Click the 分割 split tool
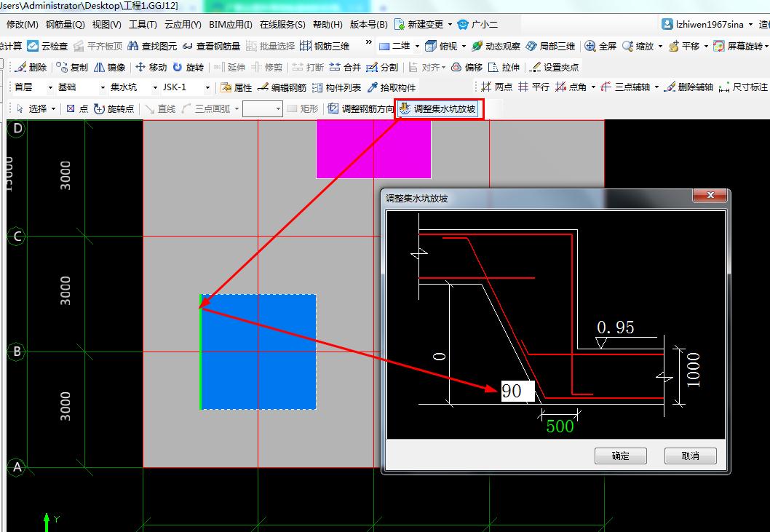Screen dimensions: 770x532 tap(382, 67)
